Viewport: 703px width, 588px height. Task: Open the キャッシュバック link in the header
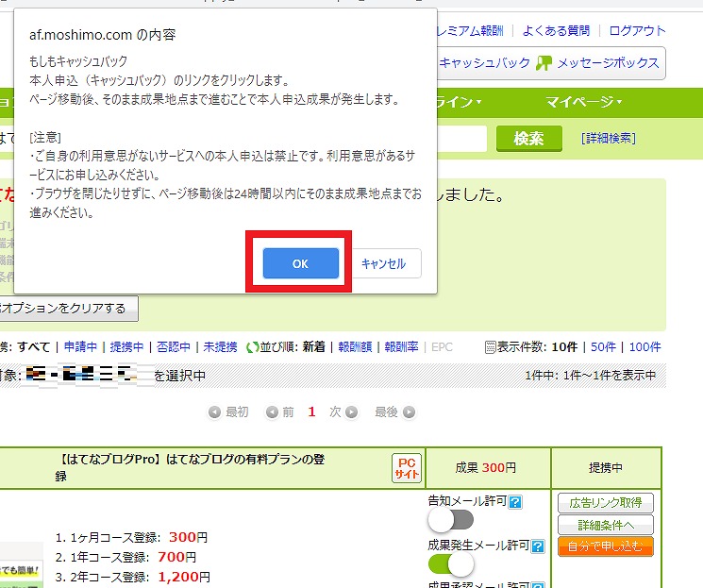(x=484, y=63)
